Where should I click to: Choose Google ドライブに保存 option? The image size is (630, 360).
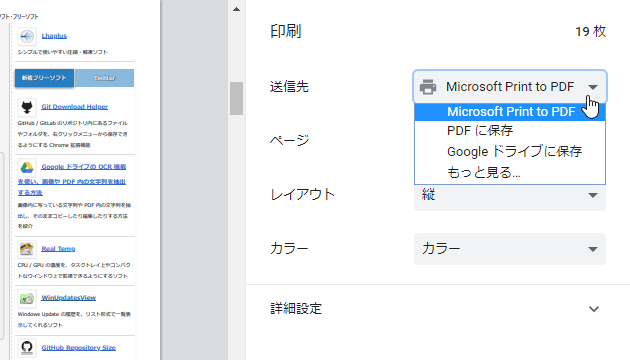pos(509,151)
